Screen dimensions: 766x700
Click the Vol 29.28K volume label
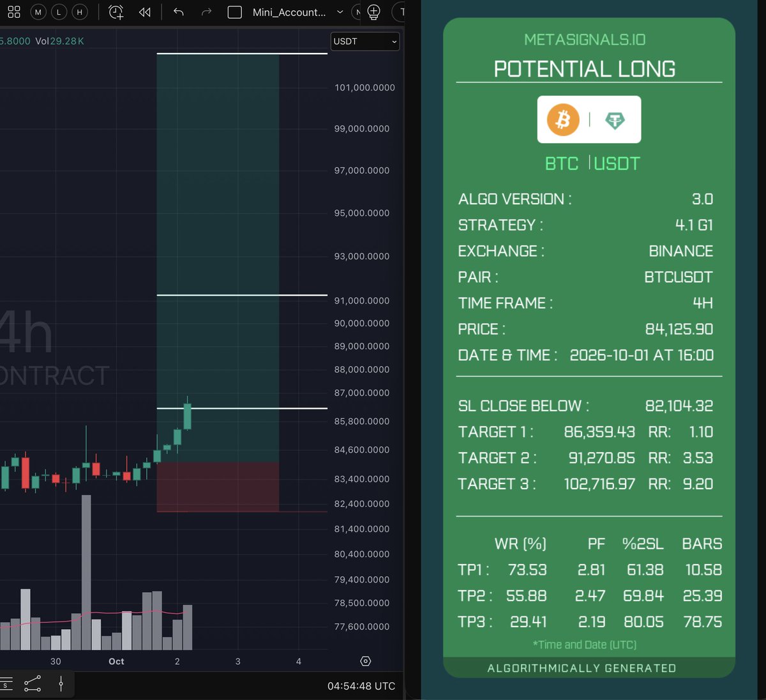point(59,41)
